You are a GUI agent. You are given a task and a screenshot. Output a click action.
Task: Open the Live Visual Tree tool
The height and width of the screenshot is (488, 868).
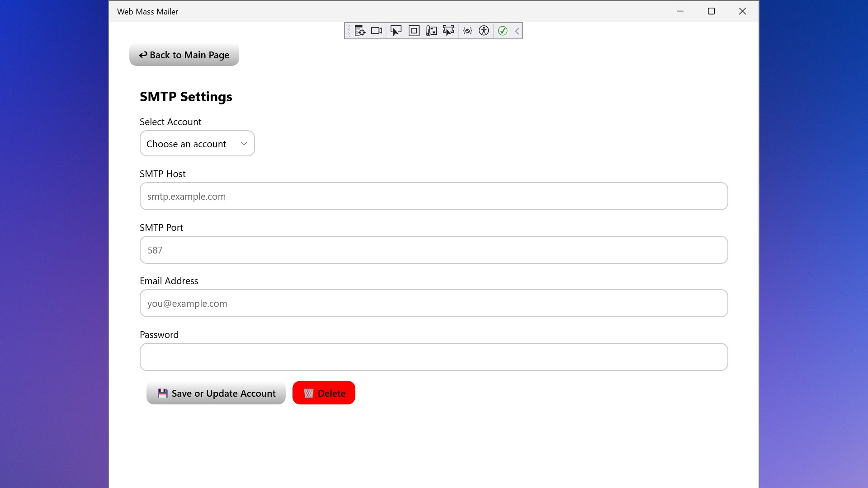tap(360, 31)
